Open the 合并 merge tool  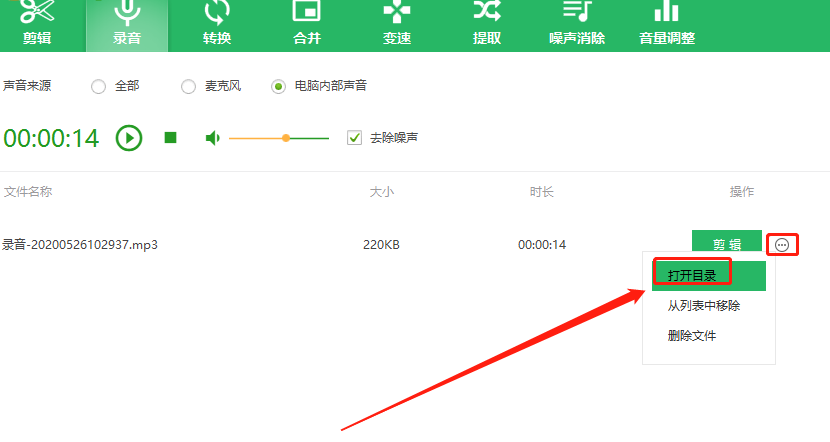[307, 24]
